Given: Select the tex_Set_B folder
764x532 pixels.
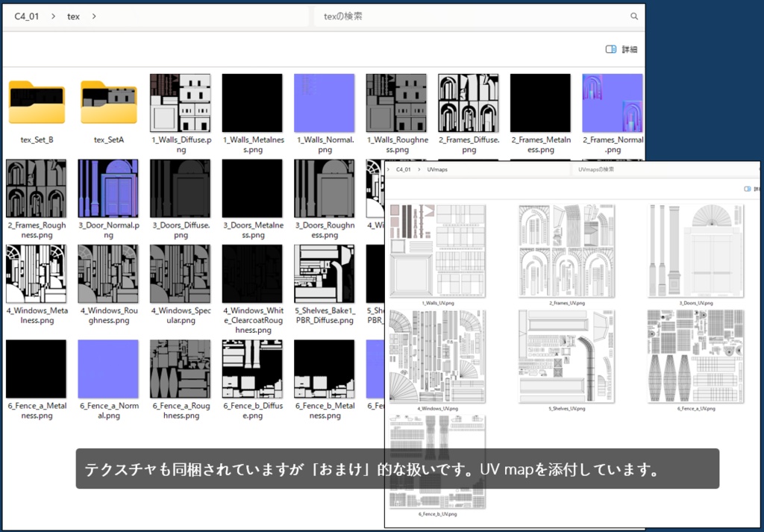Looking at the screenshot, I should (x=37, y=103).
